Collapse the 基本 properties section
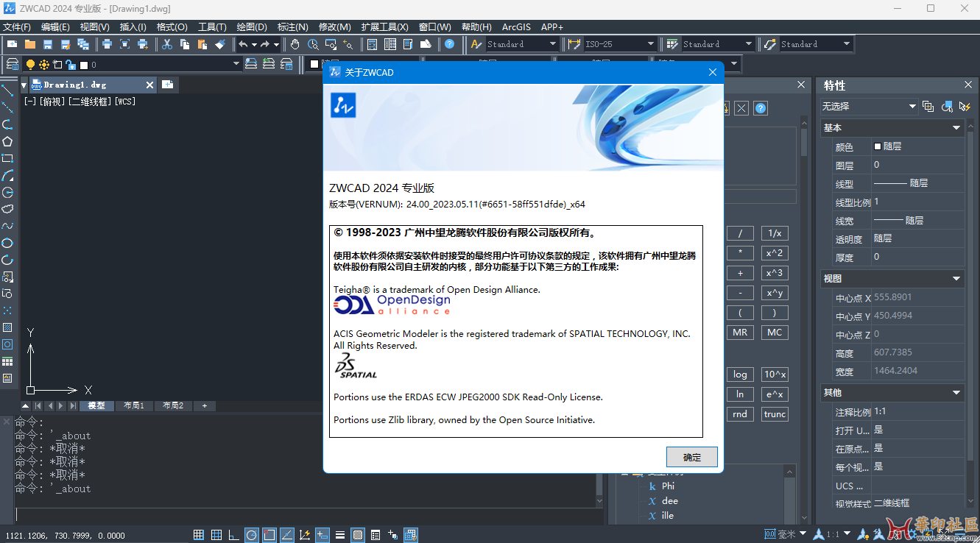 pyautogui.click(x=956, y=128)
